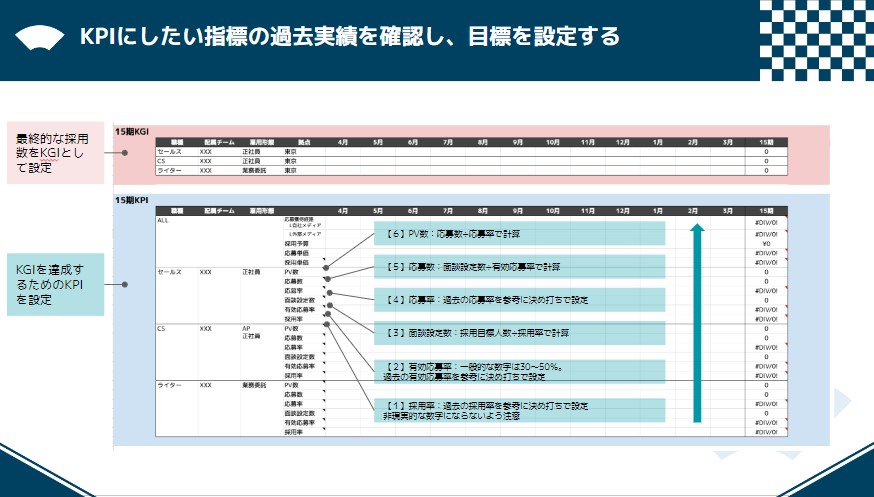Viewport: 874px width, 497px height.
Task: Click the ALL row label in KPI table
Action: click(164, 220)
